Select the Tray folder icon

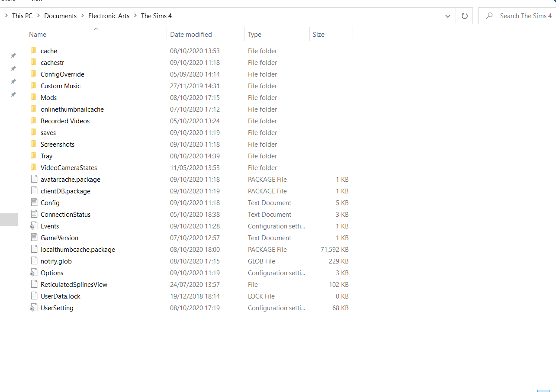pyautogui.click(x=34, y=156)
